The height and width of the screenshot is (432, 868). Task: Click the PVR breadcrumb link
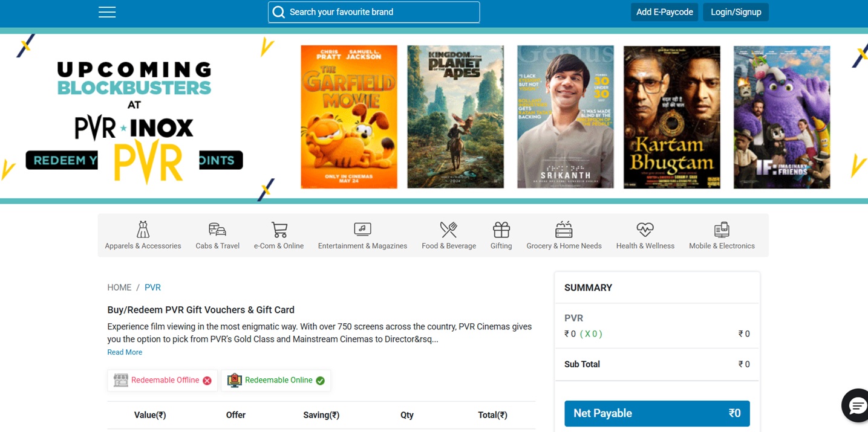152,288
